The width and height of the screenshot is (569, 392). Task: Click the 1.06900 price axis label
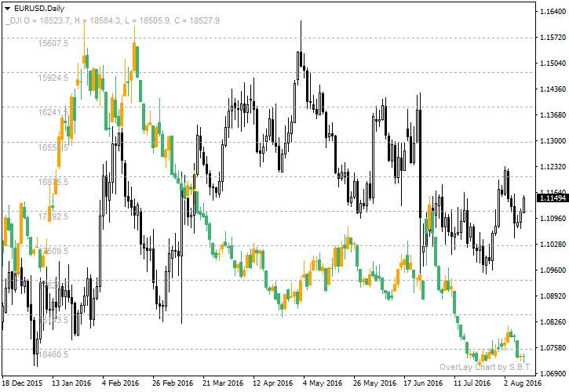[x=553, y=373]
